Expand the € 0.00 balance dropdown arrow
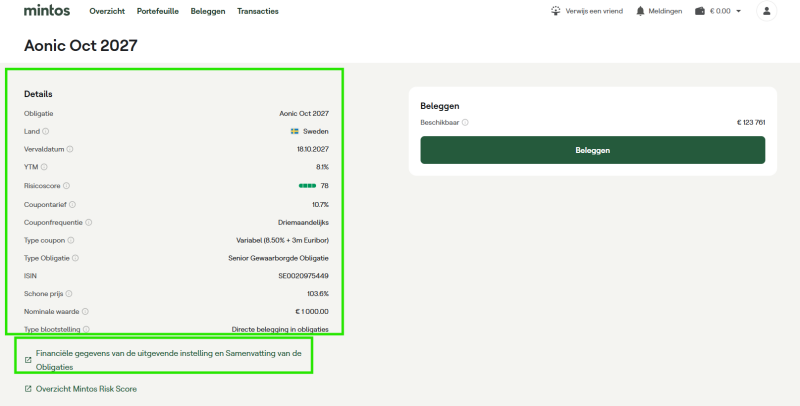 tap(738, 11)
